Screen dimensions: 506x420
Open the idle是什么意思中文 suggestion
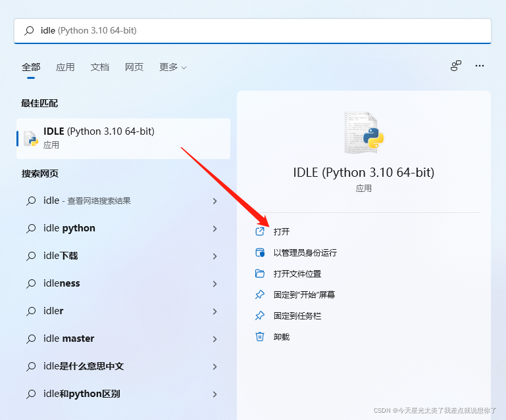click(x=123, y=367)
